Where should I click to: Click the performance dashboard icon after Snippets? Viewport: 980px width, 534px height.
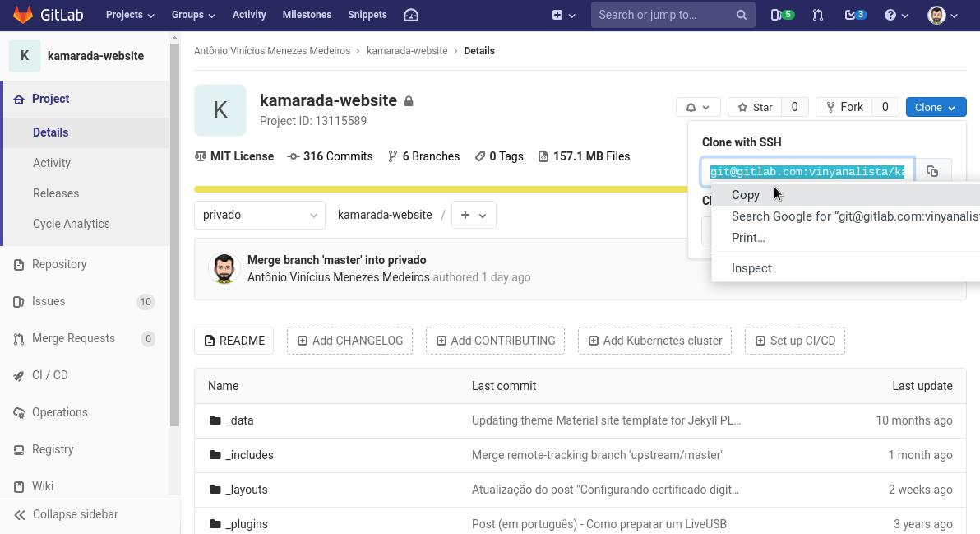point(411,15)
